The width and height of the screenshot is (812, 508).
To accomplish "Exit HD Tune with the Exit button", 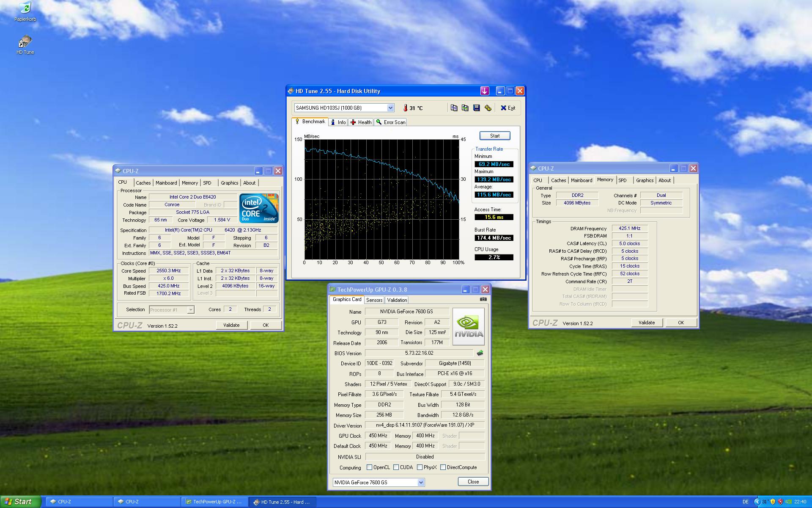I will click(x=508, y=108).
